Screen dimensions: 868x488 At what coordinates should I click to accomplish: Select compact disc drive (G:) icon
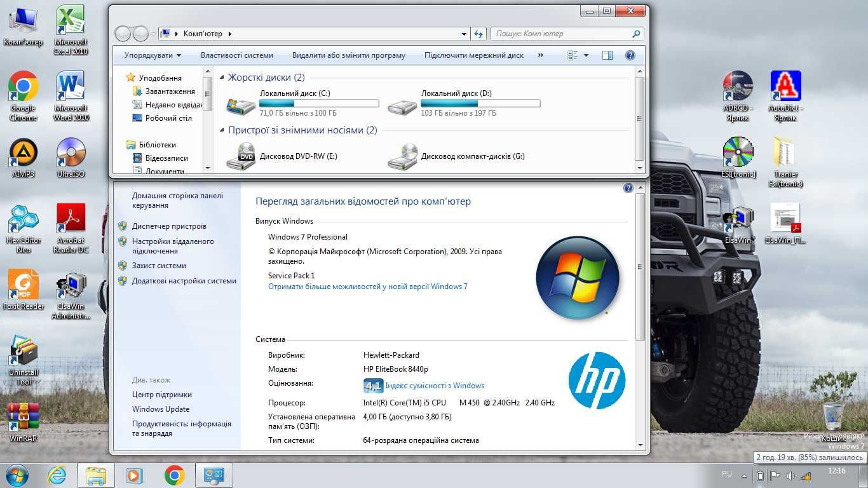click(x=402, y=156)
